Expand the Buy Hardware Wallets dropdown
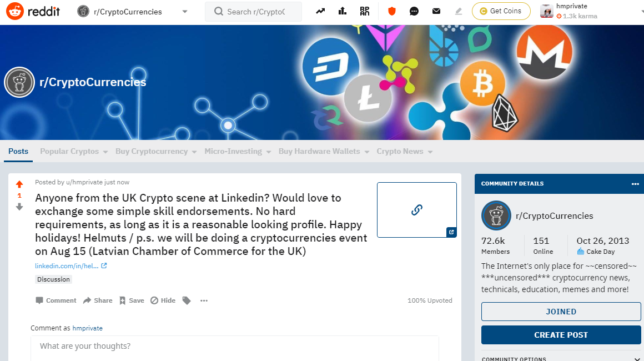The height and width of the screenshot is (361, 644). pyautogui.click(x=324, y=152)
